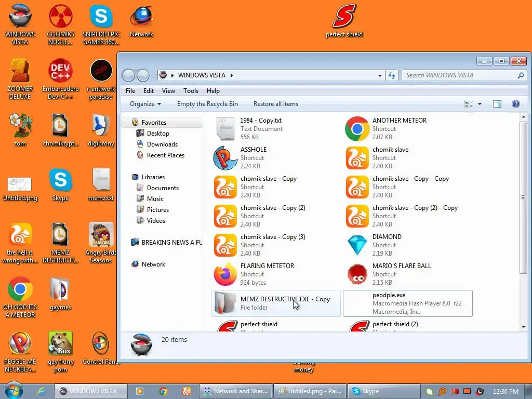Expand the address bar history dropdown
This screenshot has height=399, width=532.
click(x=380, y=75)
